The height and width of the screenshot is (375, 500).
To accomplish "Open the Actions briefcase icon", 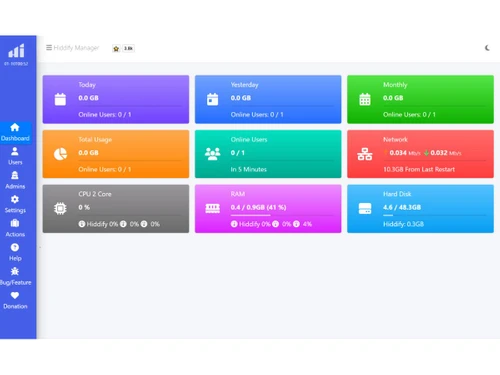I will click(x=15, y=223).
